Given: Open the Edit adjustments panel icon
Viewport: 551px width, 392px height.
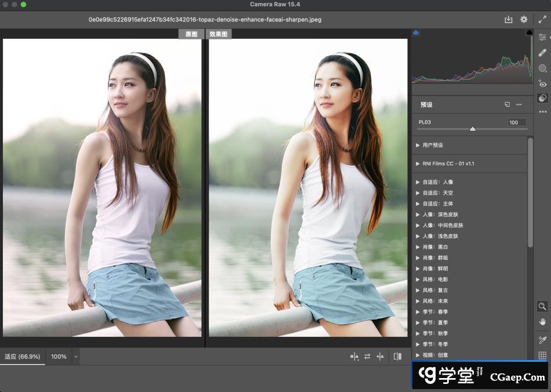Looking at the screenshot, I should pos(542,37).
